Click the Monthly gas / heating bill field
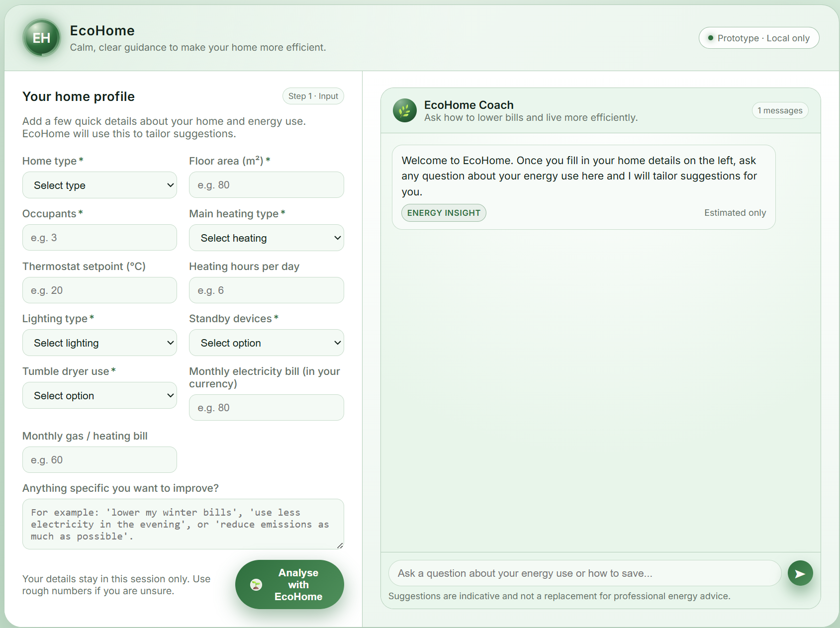The width and height of the screenshot is (840, 628). 99,460
